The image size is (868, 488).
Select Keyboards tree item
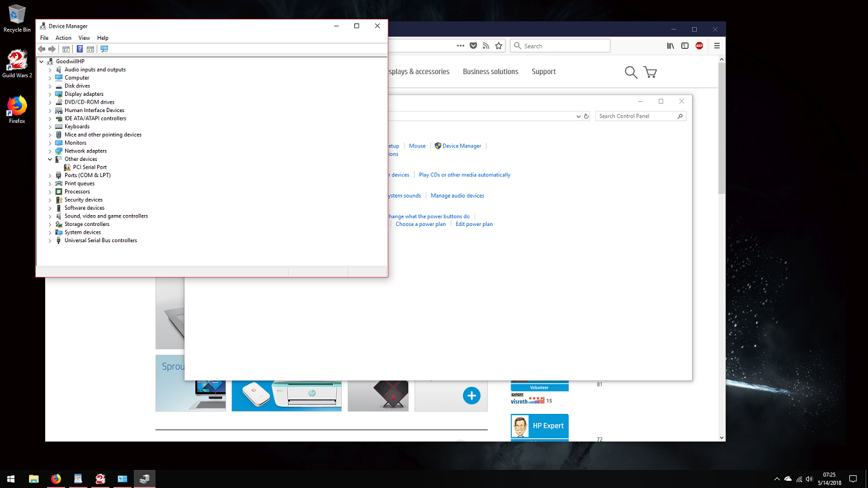point(77,127)
